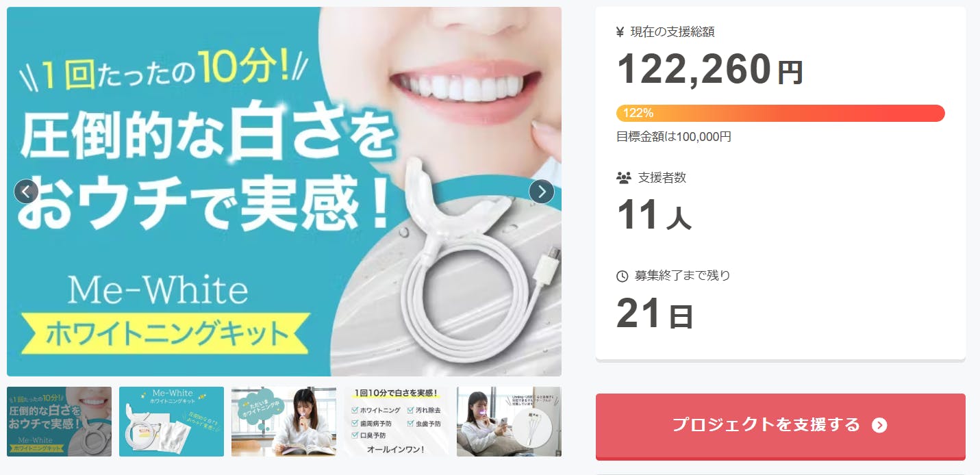The image size is (980, 475).
Task: Select the first greyed-out banner thumbnail
Action: click(59, 422)
